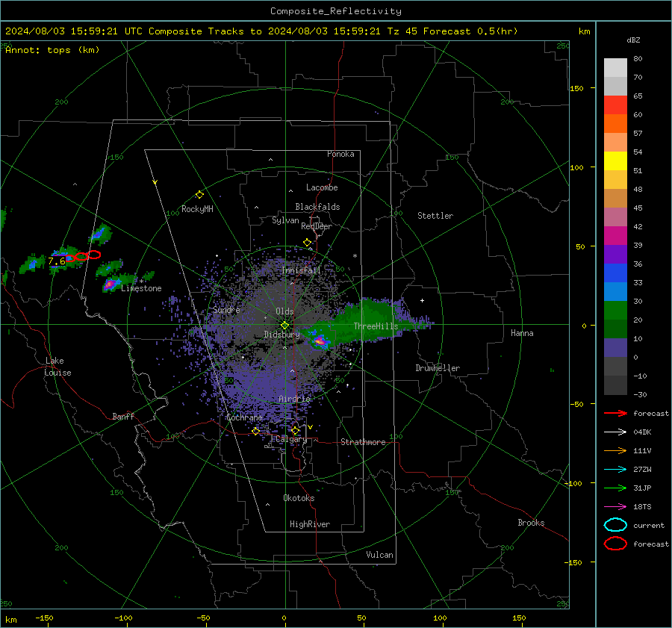Click the Calgary city label
Viewport: 672px width, 628px height.
coord(291,439)
